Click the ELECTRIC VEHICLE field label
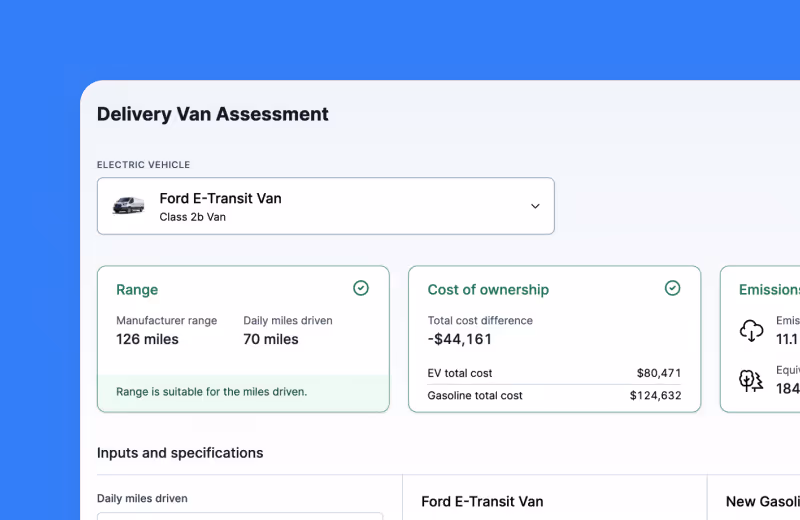Viewport: 800px width, 520px height. coord(143,165)
